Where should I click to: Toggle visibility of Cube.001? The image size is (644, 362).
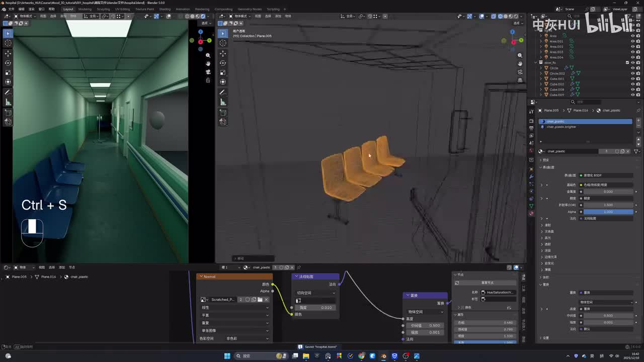point(632,79)
